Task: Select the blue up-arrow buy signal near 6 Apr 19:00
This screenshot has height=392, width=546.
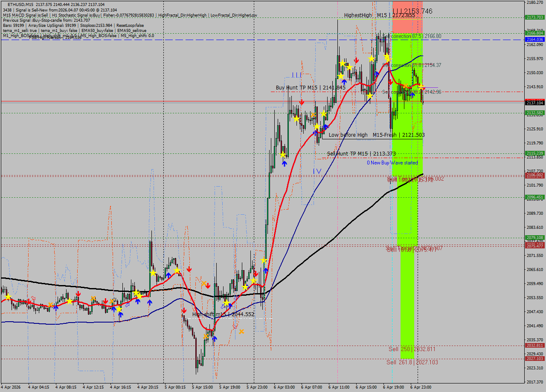Action: [x=412, y=94]
